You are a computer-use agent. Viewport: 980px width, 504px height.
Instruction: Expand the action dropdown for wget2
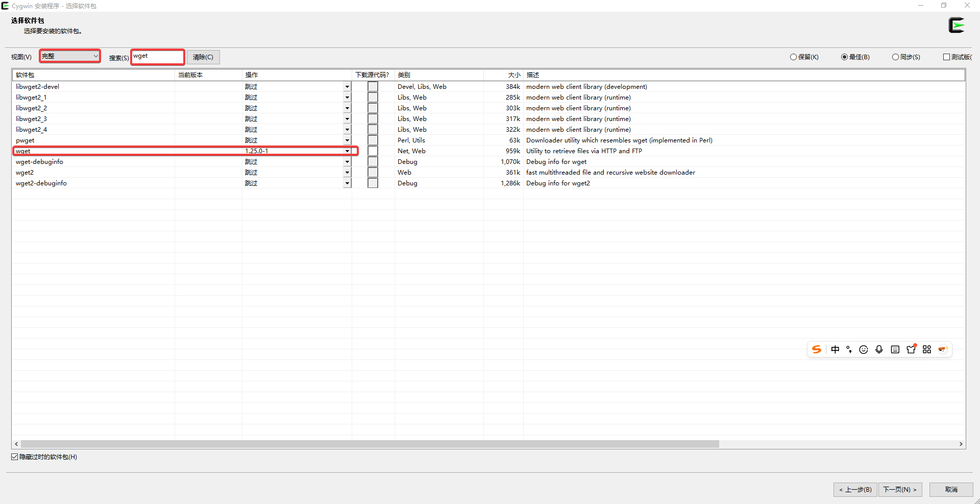point(347,173)
